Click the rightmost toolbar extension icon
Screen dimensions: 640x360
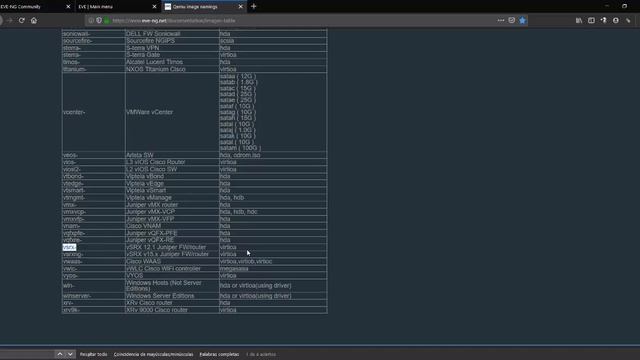pos(628,20)
